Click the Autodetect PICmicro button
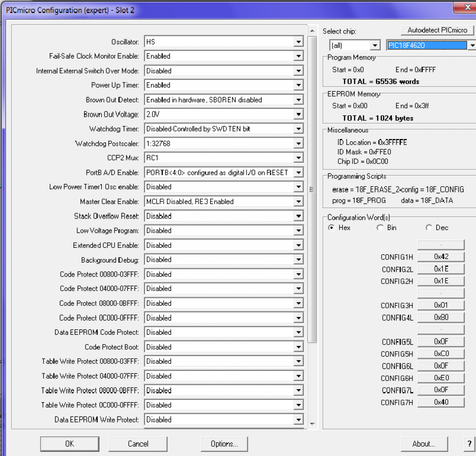Image resolution: width=476 pixels, height=456 pixels. pos(437,30)
